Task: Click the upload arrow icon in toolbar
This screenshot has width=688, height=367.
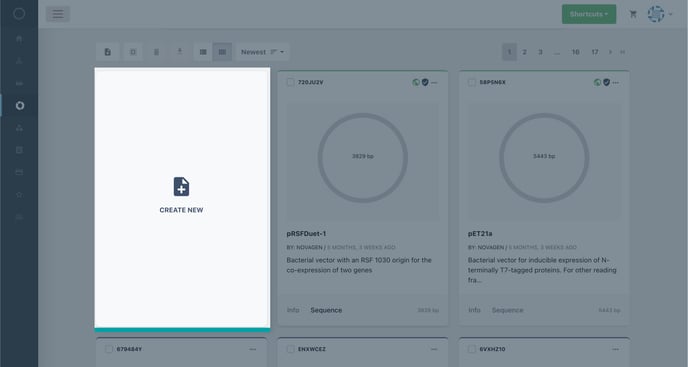Action: (179, 52)
